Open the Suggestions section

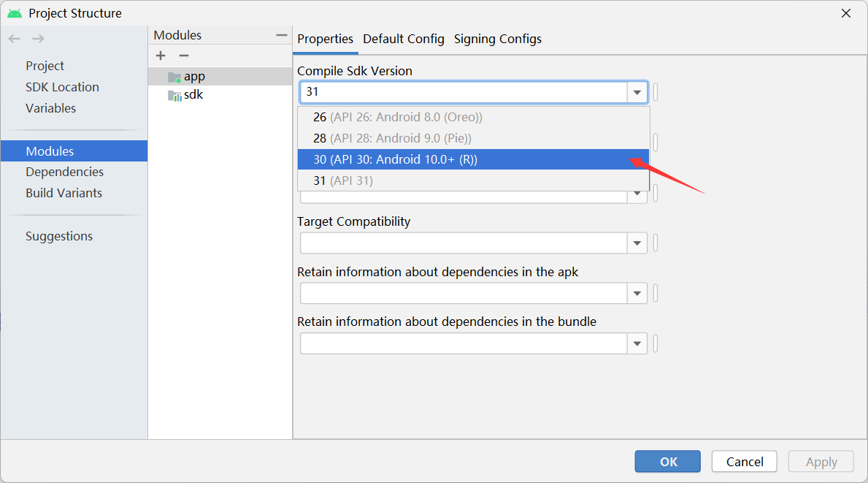(x=58, y=236)
